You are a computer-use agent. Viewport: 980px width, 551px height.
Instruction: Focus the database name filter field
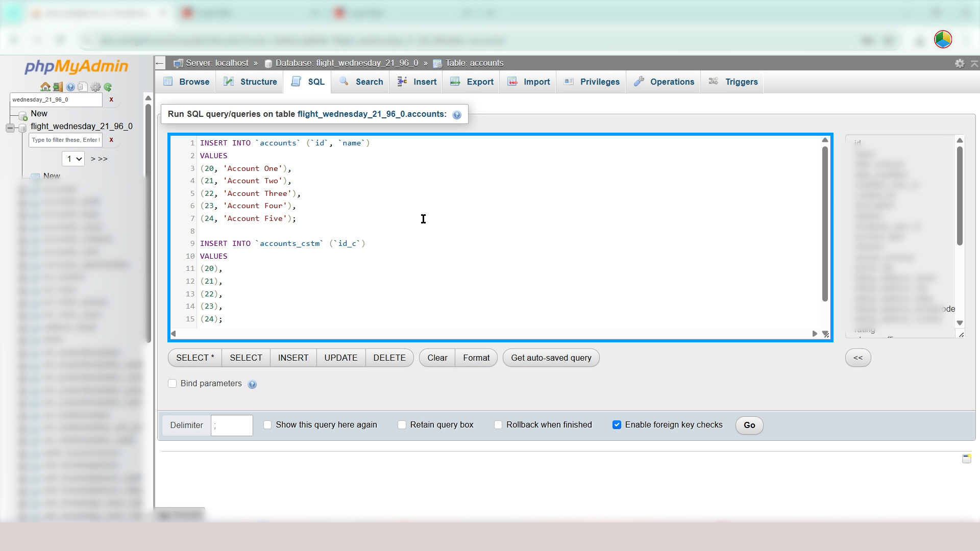click(56, 99)
